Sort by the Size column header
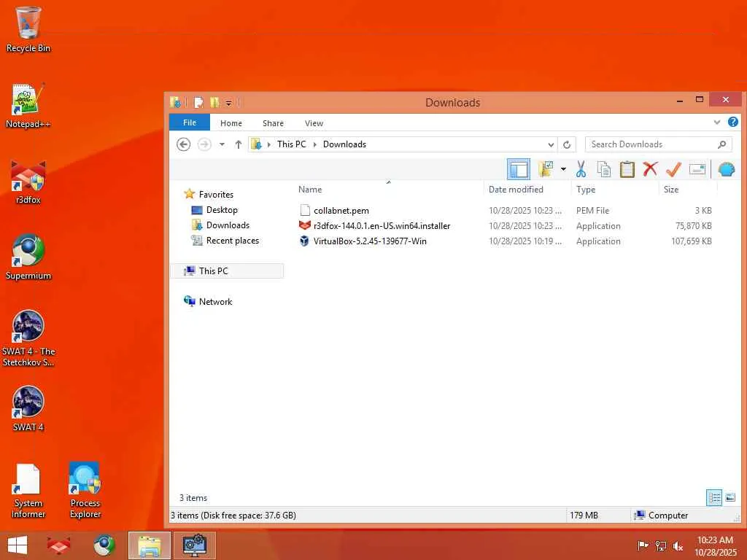This screenshot has width=747, height=560. [x=671, y=190]
